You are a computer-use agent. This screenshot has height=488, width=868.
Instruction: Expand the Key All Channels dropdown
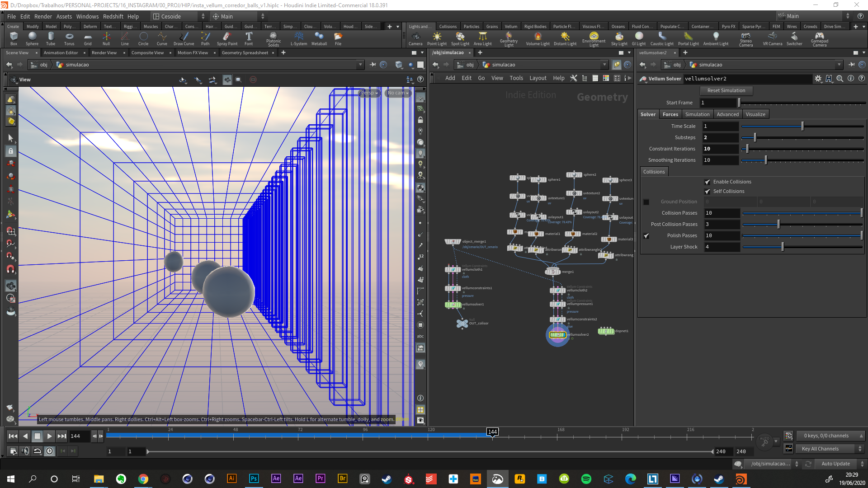click(831, 449)
